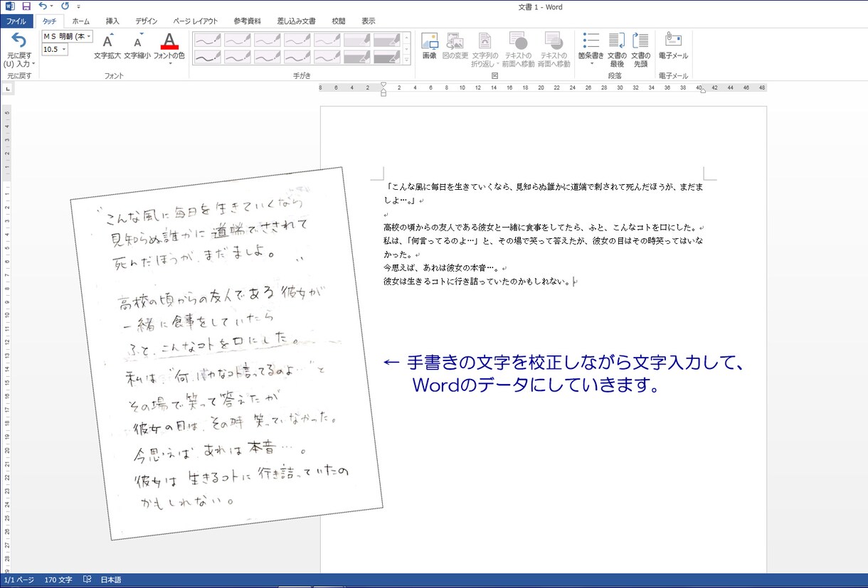Image resolution: width=868 pixels, height=588 pixels.
Task: Open the 文字列の折り返し wrap text dropdown
Action: (485, 50)
